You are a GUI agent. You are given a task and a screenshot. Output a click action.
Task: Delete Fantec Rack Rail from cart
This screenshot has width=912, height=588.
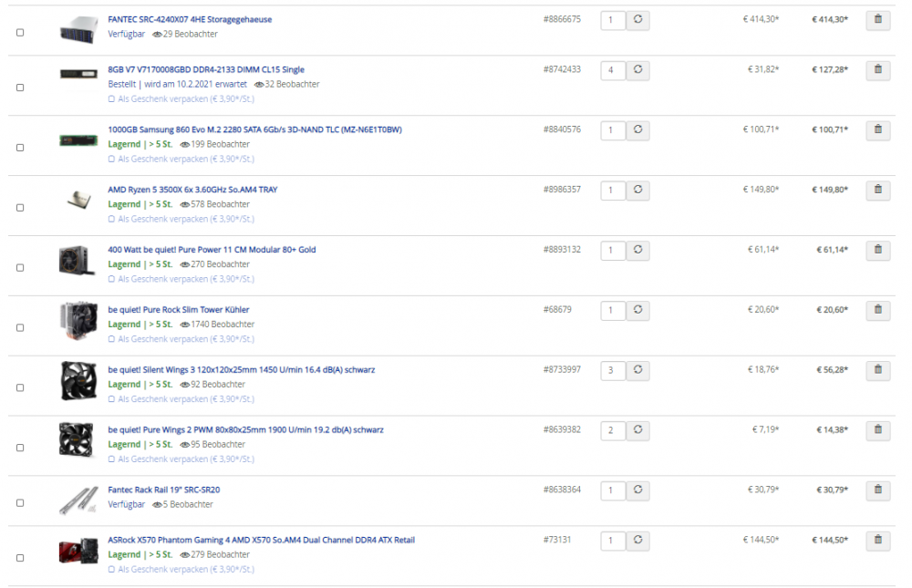[x=877, y=490]
